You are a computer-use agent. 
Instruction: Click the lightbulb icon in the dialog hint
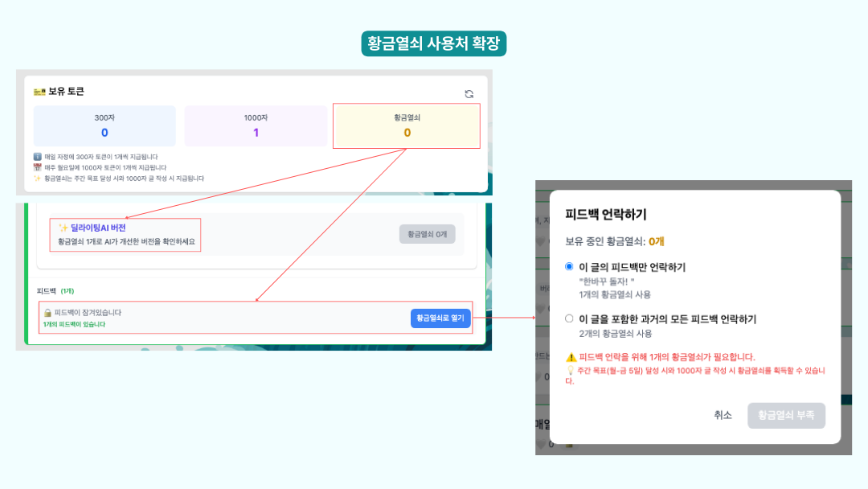[x=570, y=371]
